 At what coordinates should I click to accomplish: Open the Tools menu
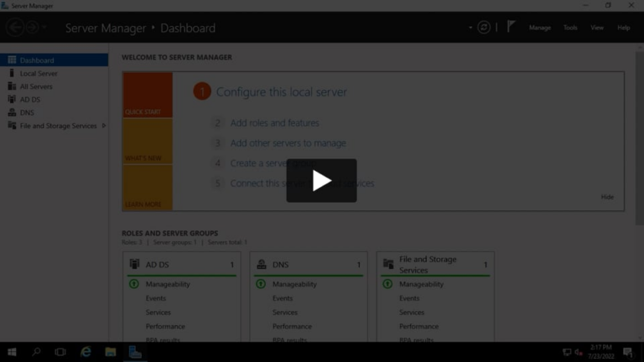click(570, 28)
